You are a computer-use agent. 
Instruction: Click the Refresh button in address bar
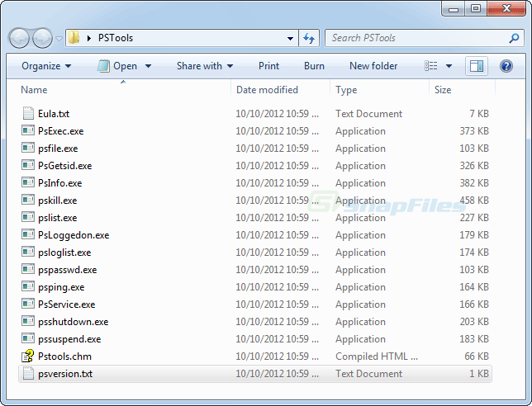(309, 38)
